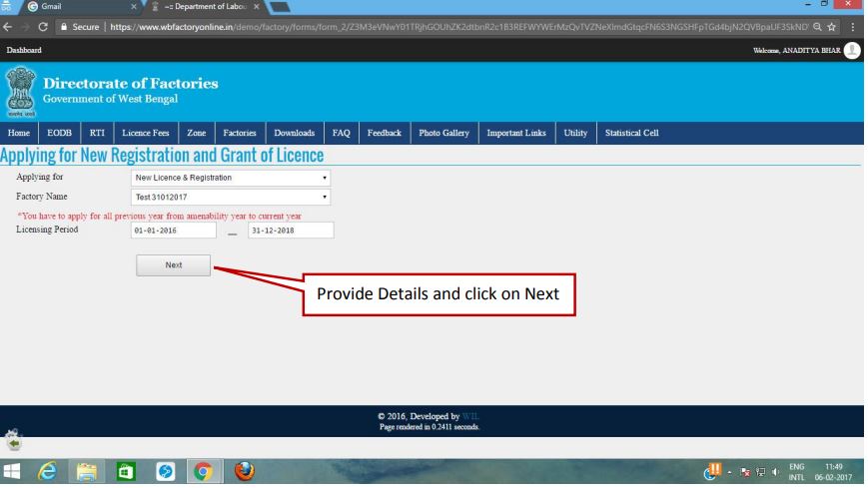Switch to Chrome in the taskbar

point(203,472)
